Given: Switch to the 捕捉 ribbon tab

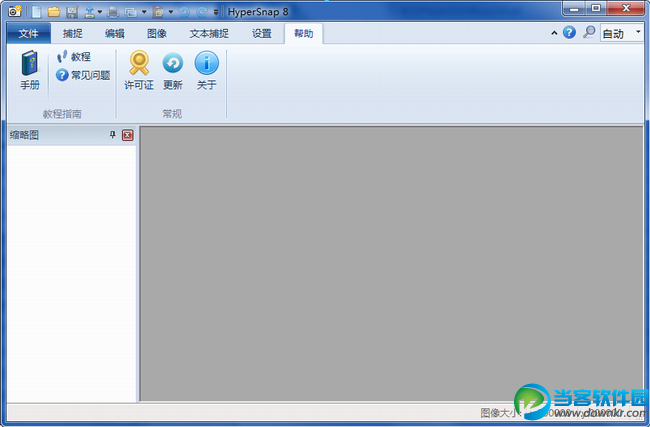Looking at the screenshot, I should (x=73, y=33).
